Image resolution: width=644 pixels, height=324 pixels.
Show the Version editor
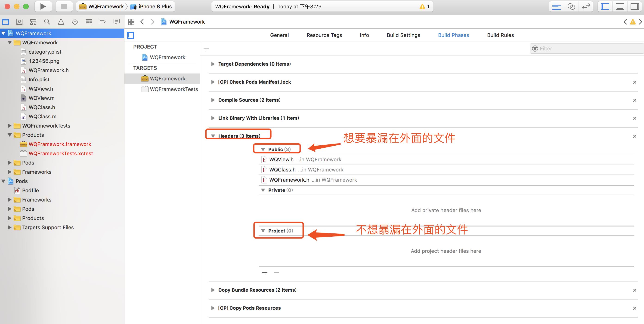coord(586,6)
